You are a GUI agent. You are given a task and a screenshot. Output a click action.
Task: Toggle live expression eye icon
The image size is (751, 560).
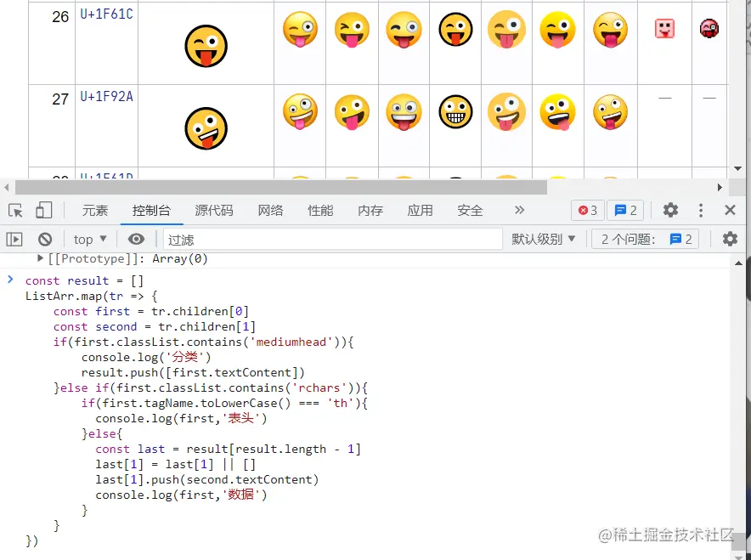pyautogui.click(x=136, y=239)
